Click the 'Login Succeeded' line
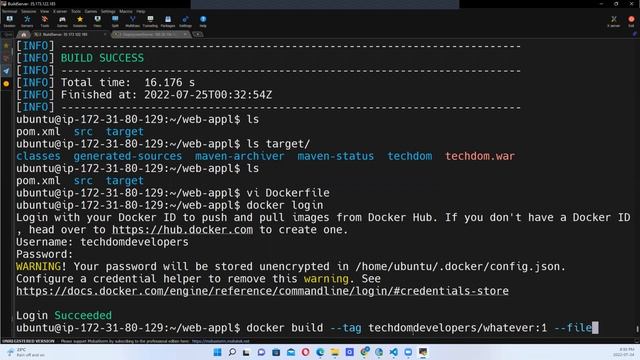This screenshot has height=360, width=640. tap(64, 316)
